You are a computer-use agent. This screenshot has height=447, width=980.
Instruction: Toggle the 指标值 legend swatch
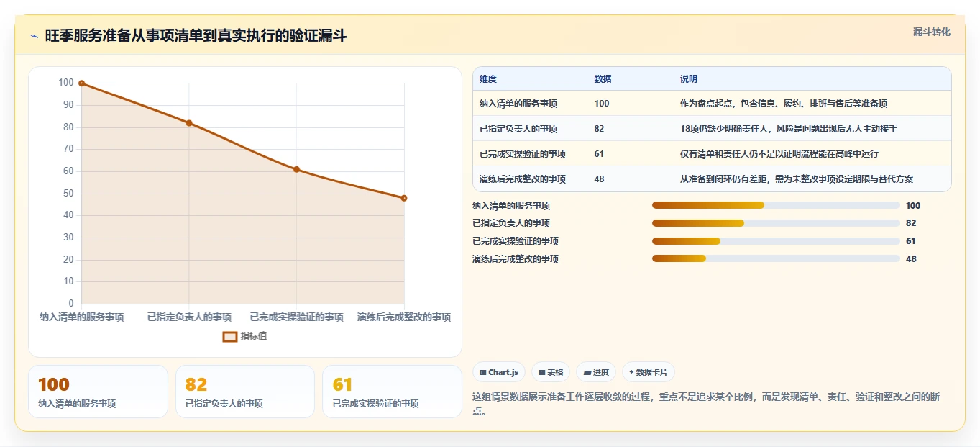click(230, 336)
